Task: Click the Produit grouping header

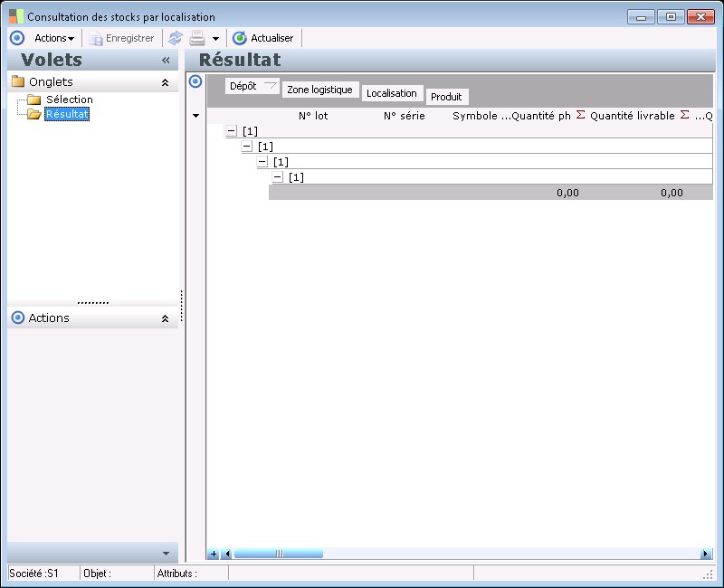Action: pyautogui.click(x=446, y=97)
